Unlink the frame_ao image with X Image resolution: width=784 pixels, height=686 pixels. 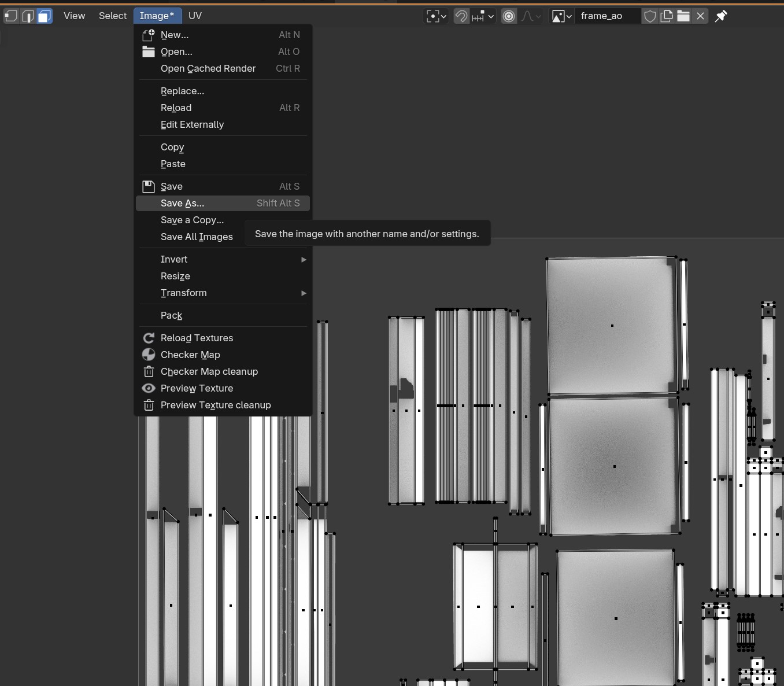click(x=700, y=16)
